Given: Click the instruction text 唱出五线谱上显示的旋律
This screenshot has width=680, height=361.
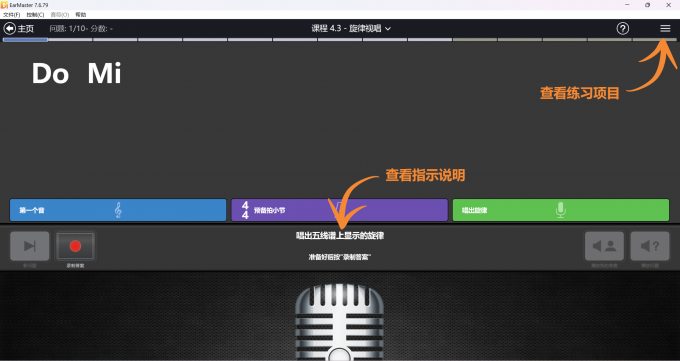Looking at the screenshot, I should point(340,236).
